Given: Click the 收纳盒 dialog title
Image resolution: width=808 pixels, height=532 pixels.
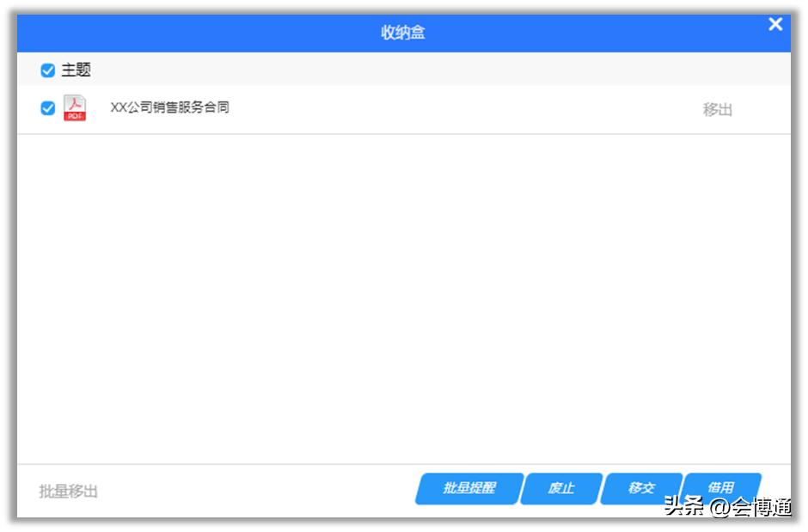Looking at the screenshot, I should pyautogui.click(x=404, y=32).
